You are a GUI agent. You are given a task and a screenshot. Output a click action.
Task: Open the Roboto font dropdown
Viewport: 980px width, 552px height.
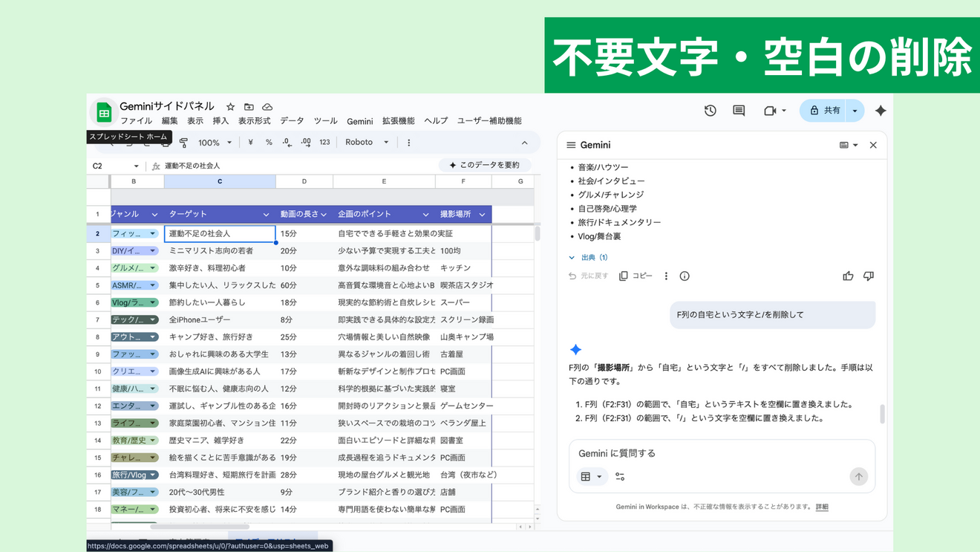pos(367,143)
